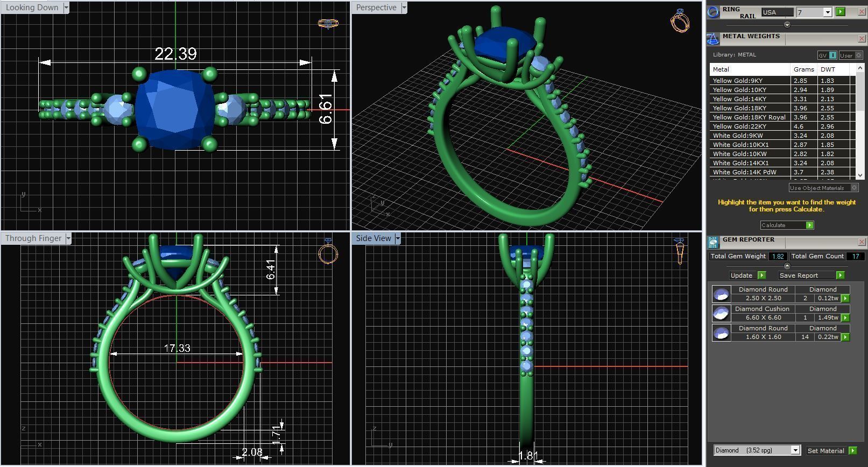Click green arrow beside Set Material
This screenshot has width=868, height=467.
click(852, 450)
